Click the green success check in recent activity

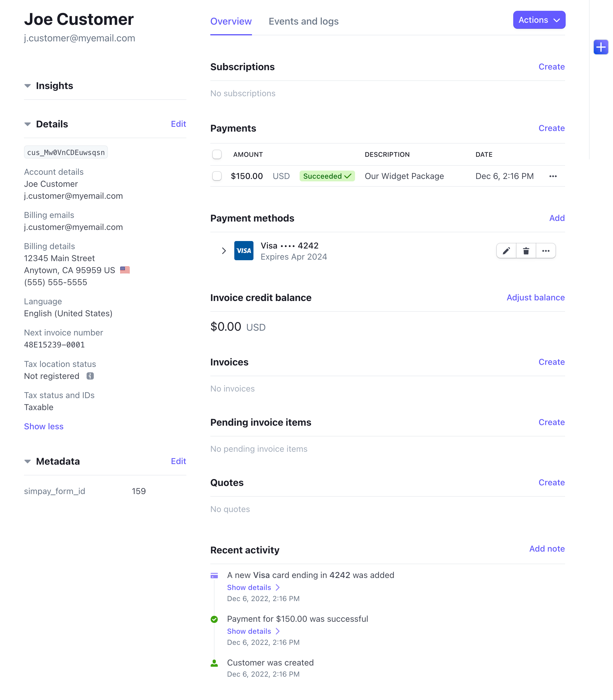(x=214, y=619)
